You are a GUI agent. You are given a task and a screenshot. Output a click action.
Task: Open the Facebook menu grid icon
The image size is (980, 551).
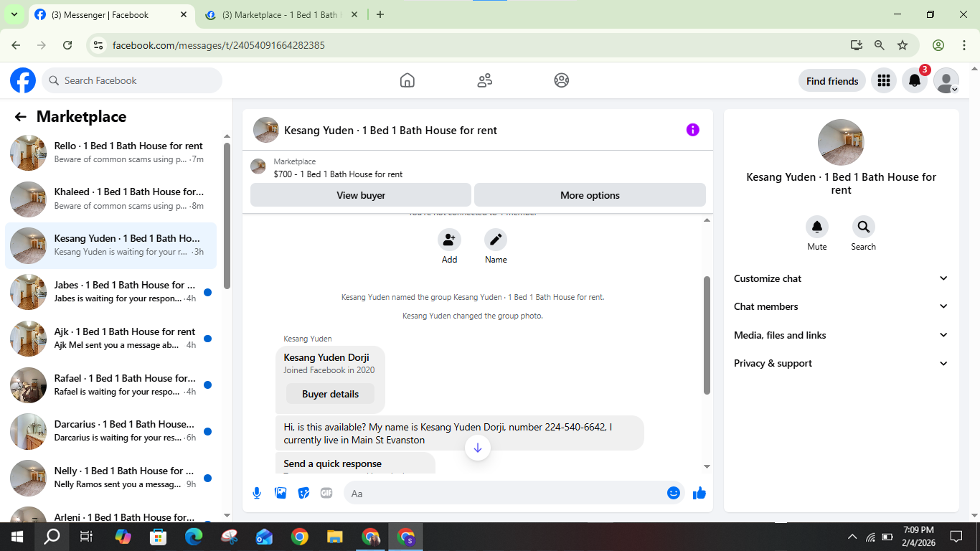tap(884, 81)
